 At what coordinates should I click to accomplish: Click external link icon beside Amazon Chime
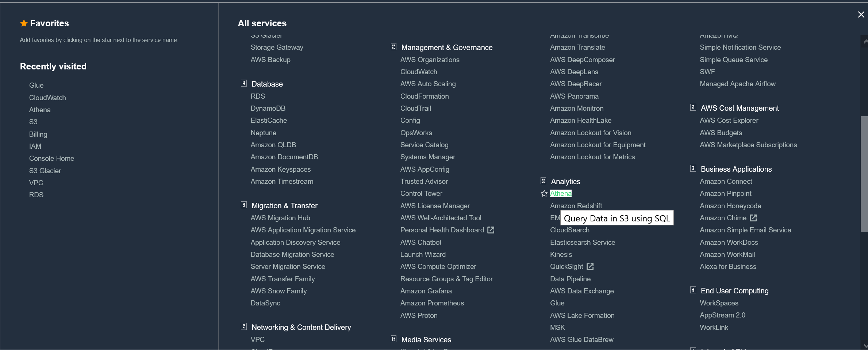pyautogui.click(x=753, y=218)
